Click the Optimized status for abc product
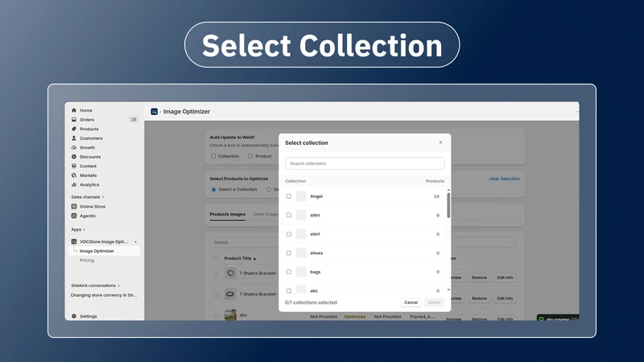The image size is (644, 362). [355, 317]
